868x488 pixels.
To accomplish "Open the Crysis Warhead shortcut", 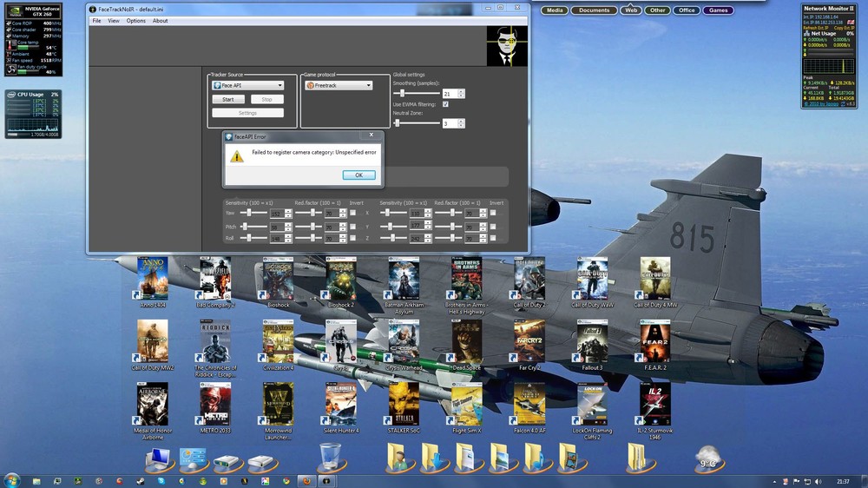I will [404, 345].
